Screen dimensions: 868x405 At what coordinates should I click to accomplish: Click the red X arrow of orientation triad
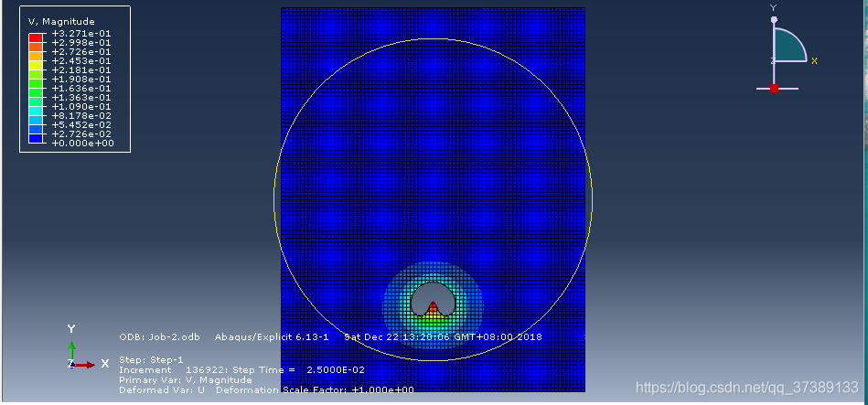point(85,364)
